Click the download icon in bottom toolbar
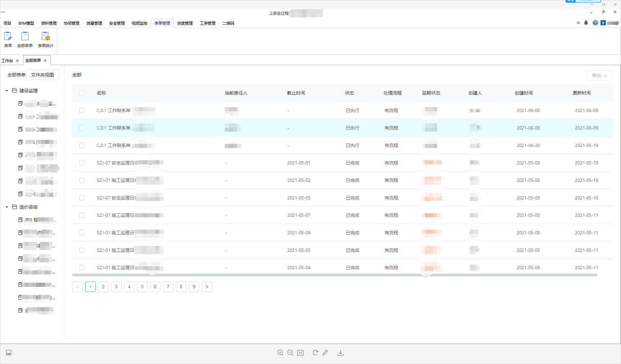621x364 pixels. tap(340, 353)
